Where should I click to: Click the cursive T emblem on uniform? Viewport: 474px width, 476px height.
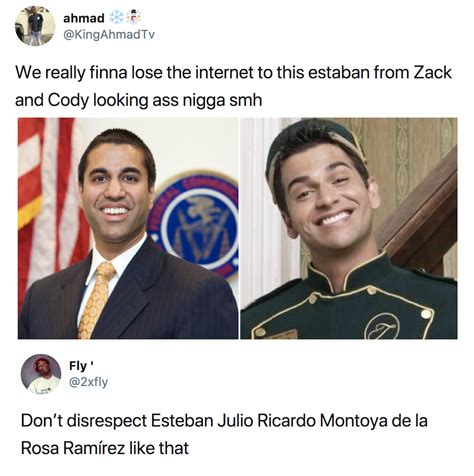pyautogui.click(x=382, y=327)
